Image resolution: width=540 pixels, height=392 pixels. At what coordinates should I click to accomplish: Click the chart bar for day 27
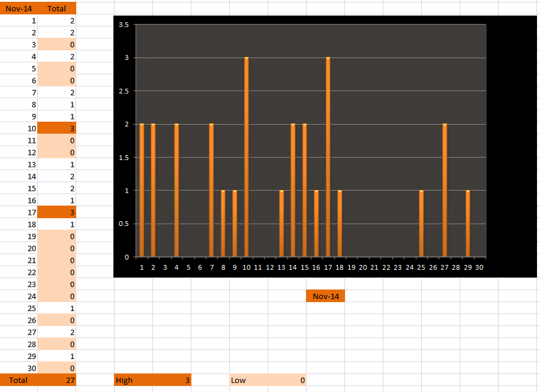click(445, 191)
